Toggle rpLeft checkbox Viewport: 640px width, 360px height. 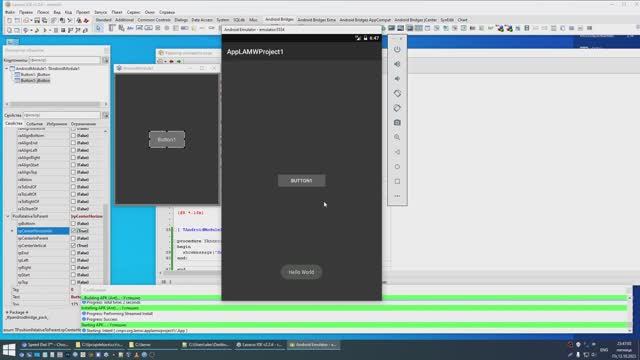tap(73, 260)
